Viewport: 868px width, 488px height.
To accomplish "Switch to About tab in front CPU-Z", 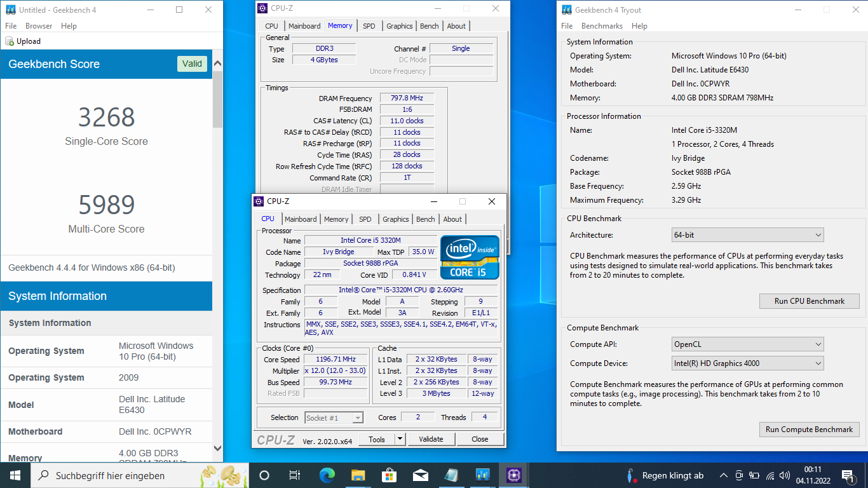I will (452, 219).
